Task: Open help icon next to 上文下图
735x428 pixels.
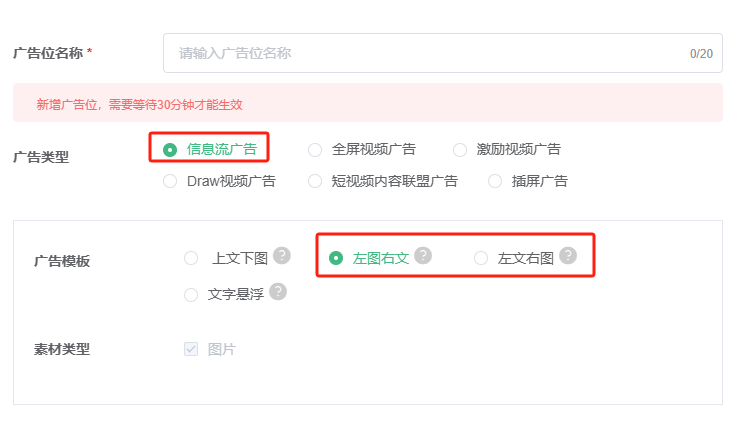Action: tap(282, 255)
